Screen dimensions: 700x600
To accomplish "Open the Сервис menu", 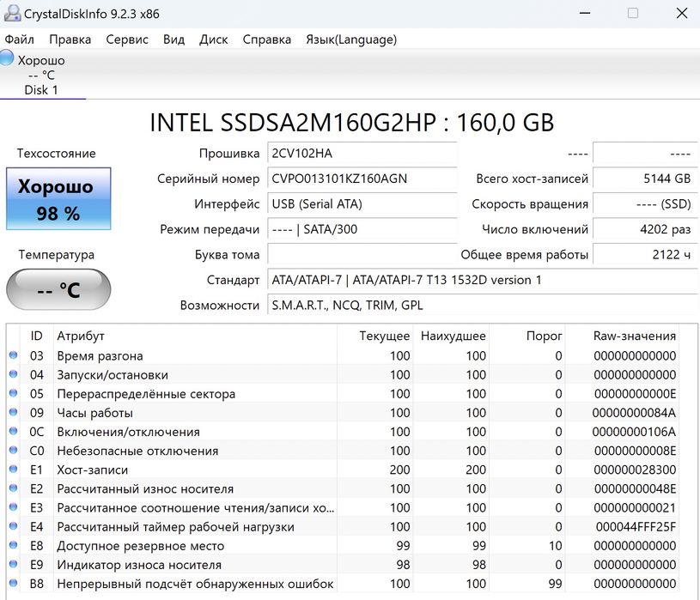I will pos(127,39).
